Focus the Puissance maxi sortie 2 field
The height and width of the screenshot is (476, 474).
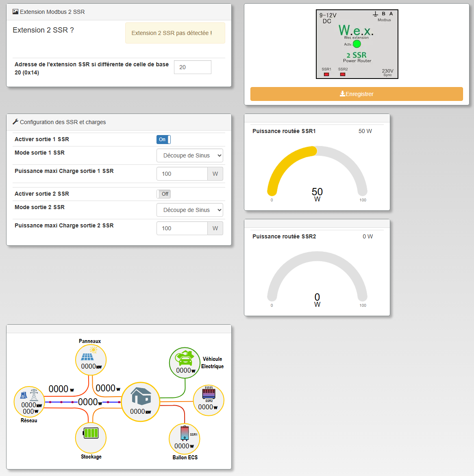tap(182, 228)
